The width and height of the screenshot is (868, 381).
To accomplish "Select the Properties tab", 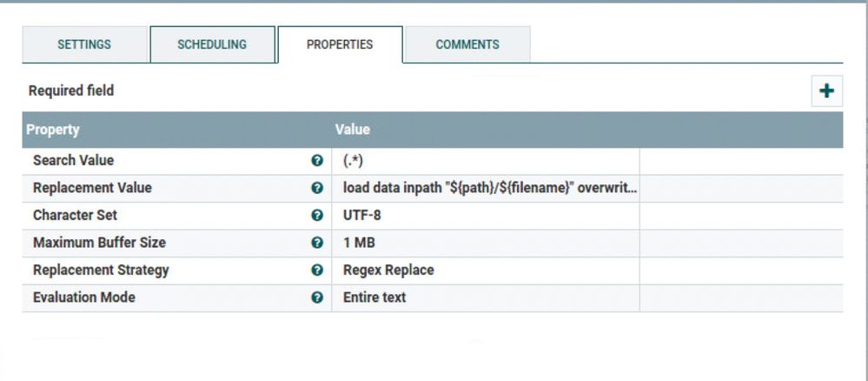I will point(340,44).
